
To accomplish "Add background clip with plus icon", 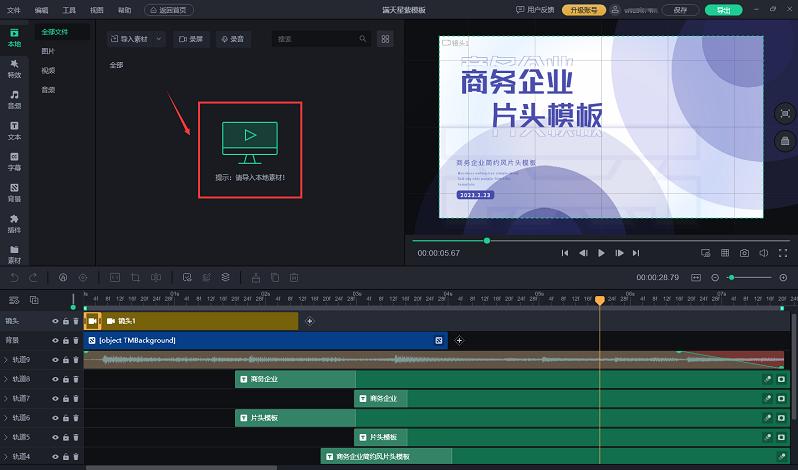I will pyautogui.click(x=459, y=340).
